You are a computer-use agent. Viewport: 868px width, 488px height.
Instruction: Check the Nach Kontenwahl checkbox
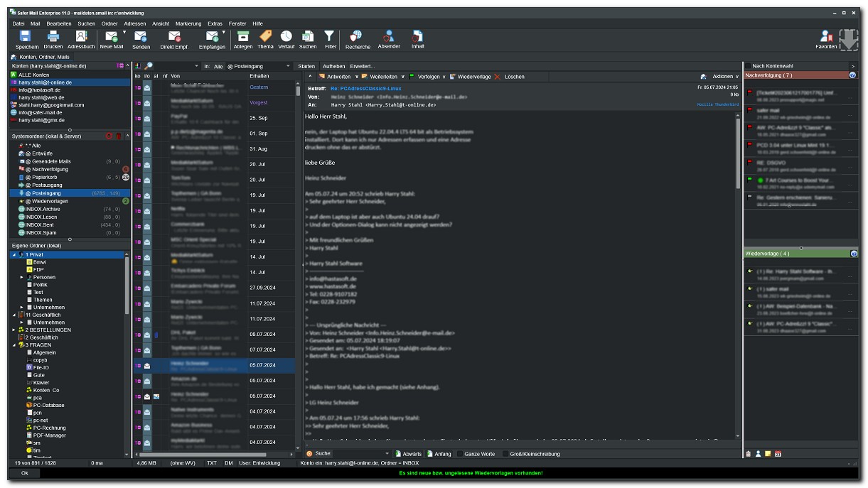748,66
